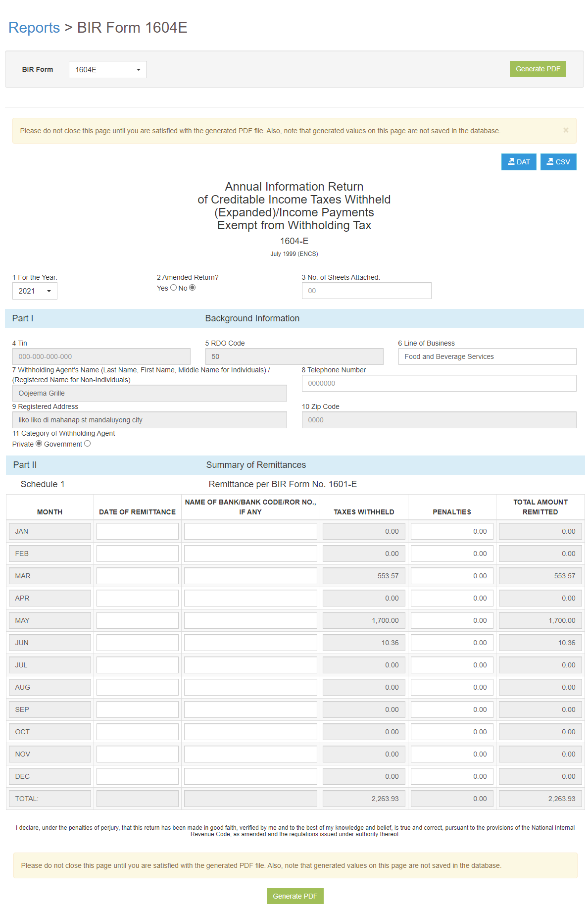Viewport: 588px width, 909px height.
Task: Click the top Generate PDF button
Action: pos(538,69)
